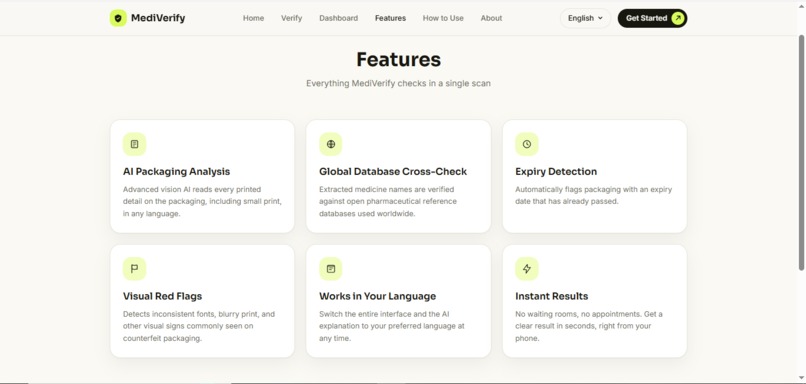Click the Visual Red Flags card title
Screen dimensions: 806x384
coord(162,296)
